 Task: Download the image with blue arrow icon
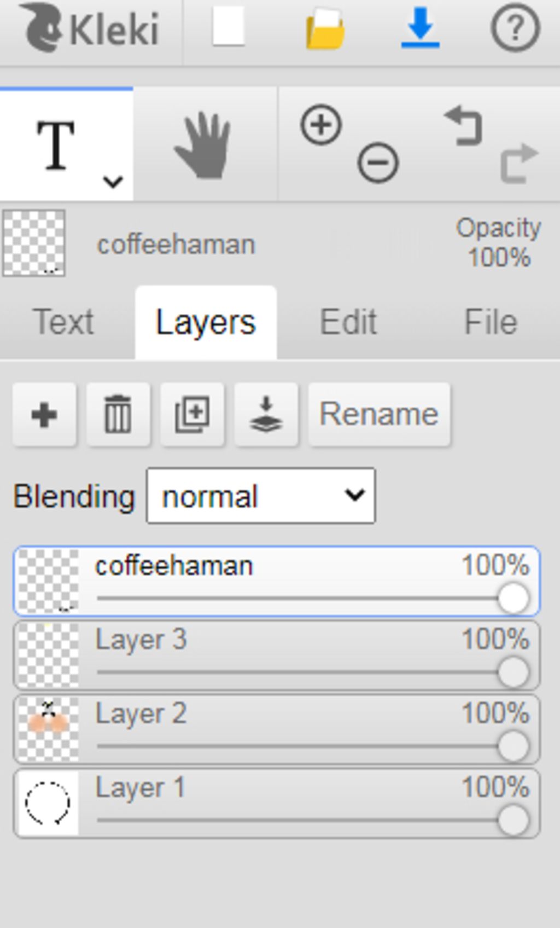pos(420,27)
